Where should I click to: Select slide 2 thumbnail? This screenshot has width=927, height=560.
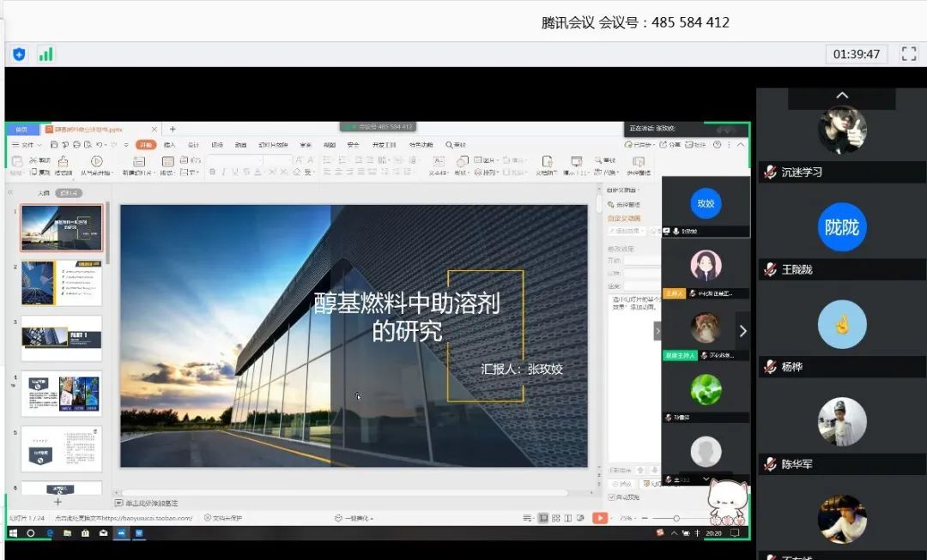[62, 283]
